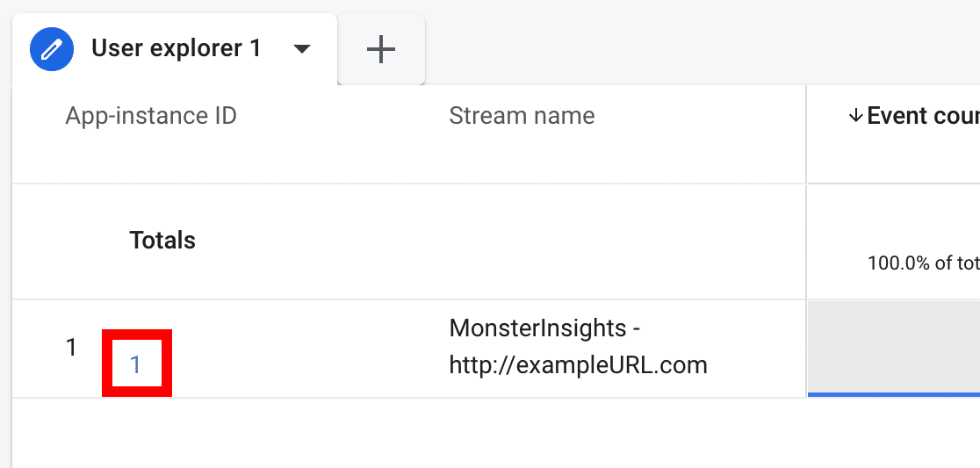
Task: Click the http://exampleURL.com stream text
Action: (578, 365)
